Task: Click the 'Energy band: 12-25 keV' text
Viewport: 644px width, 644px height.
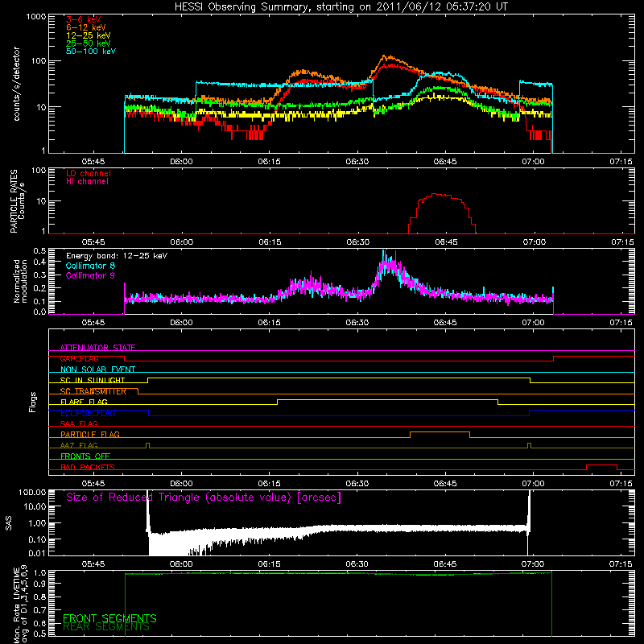Action: click(x=117, y=256)
